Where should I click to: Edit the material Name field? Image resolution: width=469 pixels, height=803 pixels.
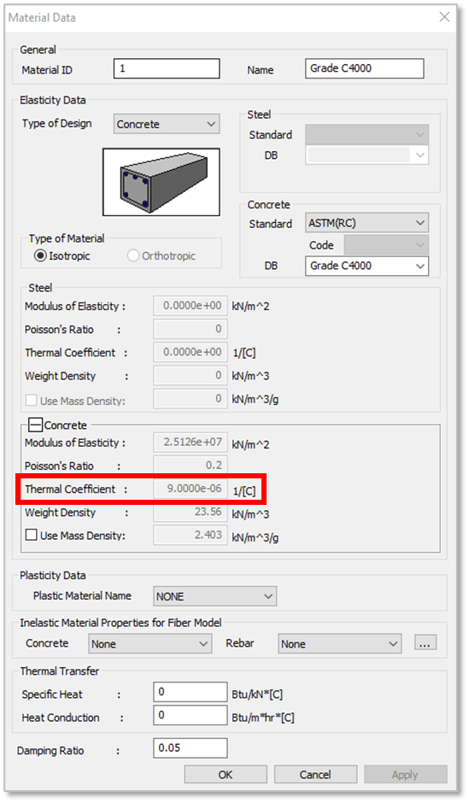[365, 69]
